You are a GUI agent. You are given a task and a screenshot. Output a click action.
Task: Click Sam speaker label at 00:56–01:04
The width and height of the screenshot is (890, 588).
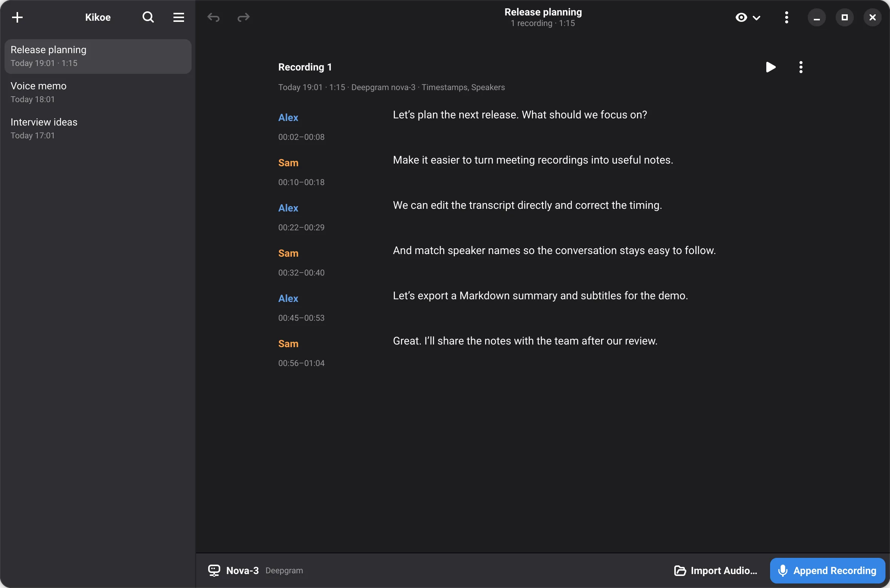[288, 344]
